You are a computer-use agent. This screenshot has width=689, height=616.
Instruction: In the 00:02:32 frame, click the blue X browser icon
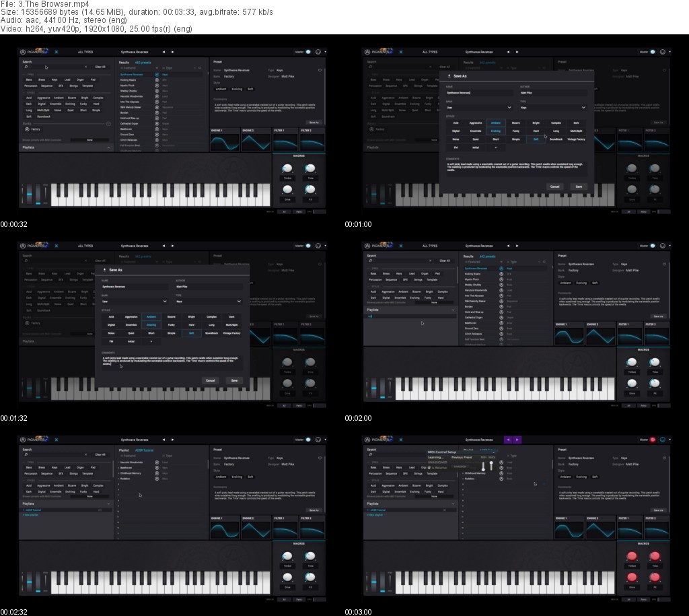coord(57,440)
